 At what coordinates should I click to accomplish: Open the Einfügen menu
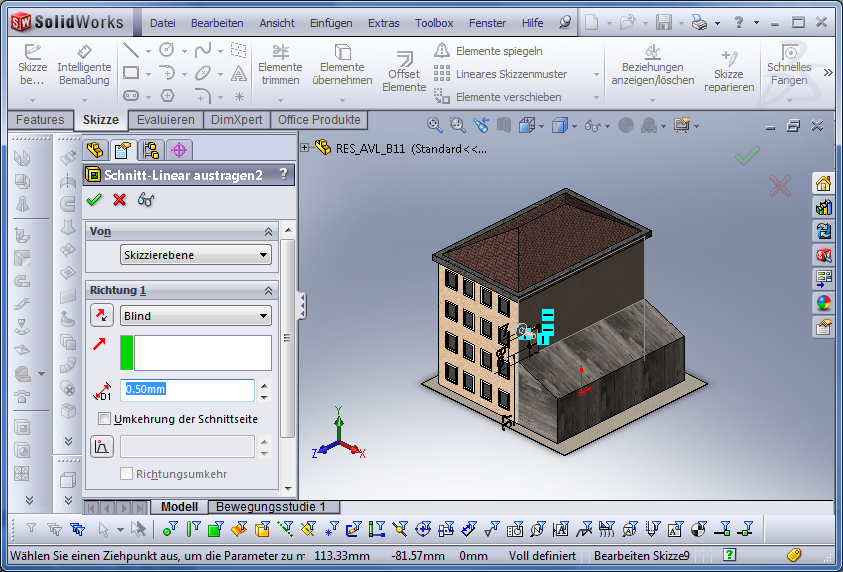pyautogui.click(x=330, y=23)
